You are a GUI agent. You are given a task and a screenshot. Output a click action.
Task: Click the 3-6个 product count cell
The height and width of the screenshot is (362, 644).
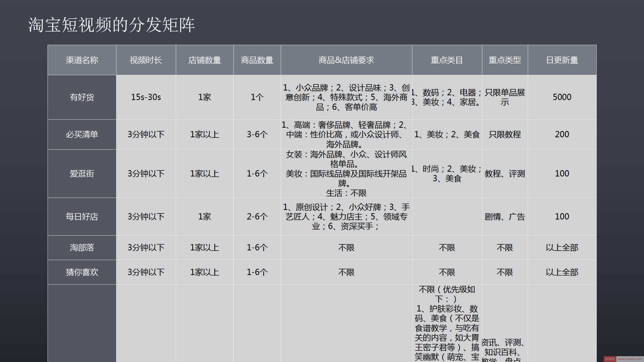tap(257, 134)
